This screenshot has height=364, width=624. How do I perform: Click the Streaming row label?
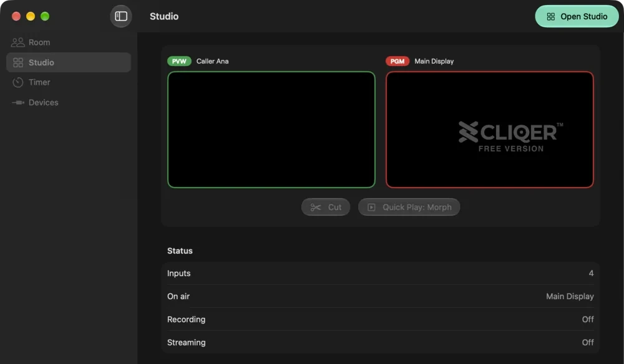pyautogui.click(x=186, y=343)
